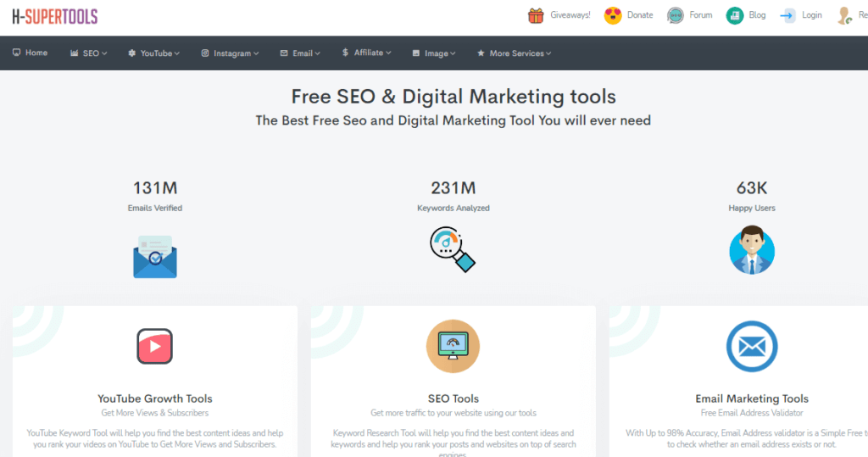The width and height of the screenshot is (868, 457).
Task: Expand the SEO dropdown menu
Action: [x=89, y=53]
